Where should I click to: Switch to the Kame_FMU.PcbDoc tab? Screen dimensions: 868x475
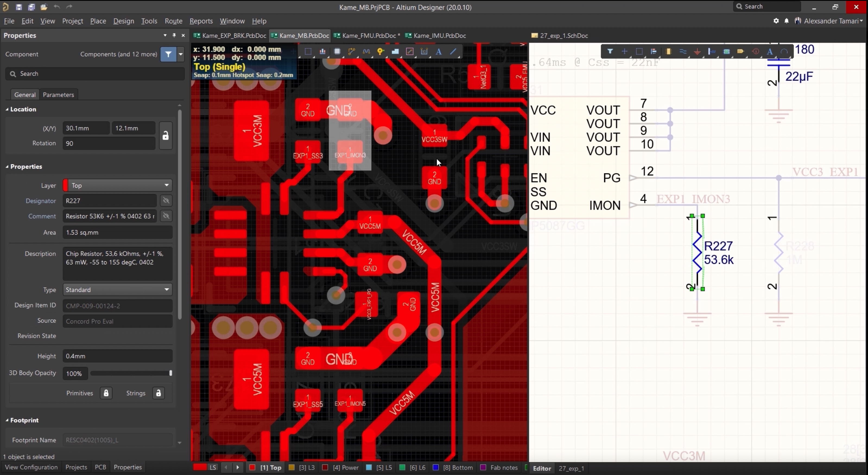click(x=367, y=35)
